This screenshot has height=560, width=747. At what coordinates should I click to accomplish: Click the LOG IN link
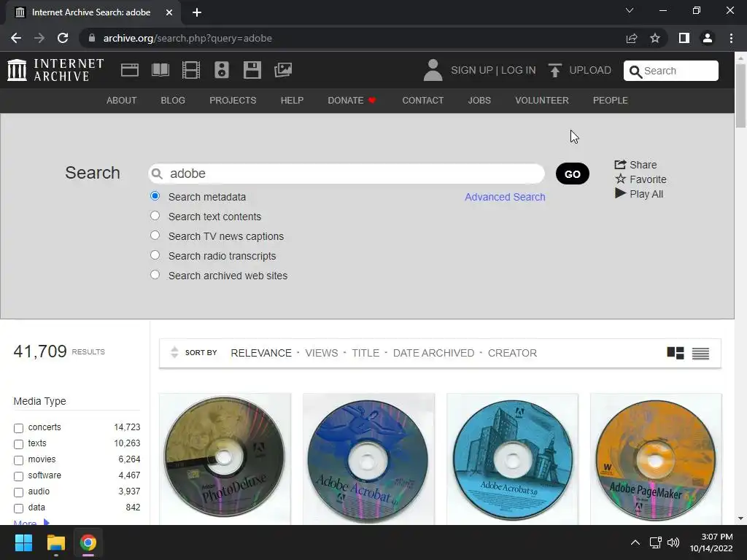click(x=519, y=70)
